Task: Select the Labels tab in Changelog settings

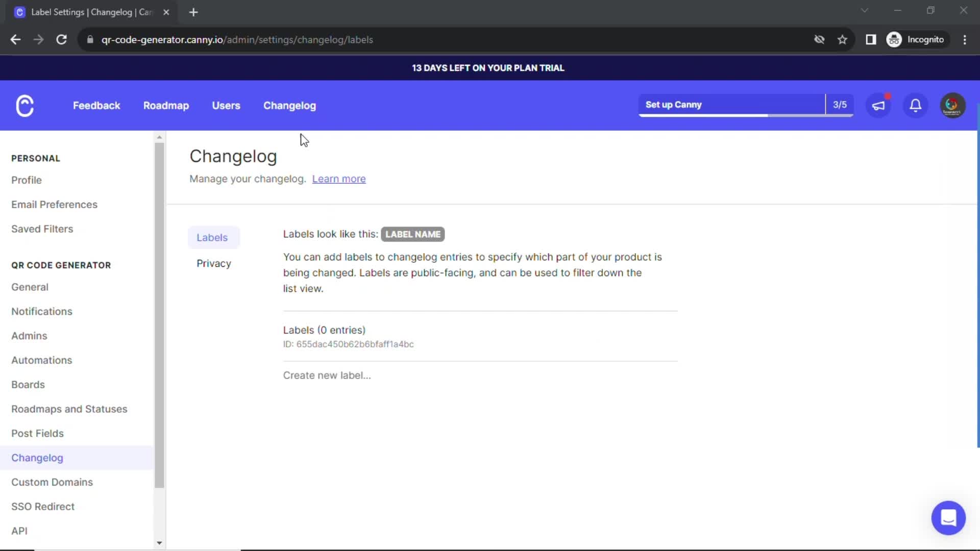Action: (212, 237)
